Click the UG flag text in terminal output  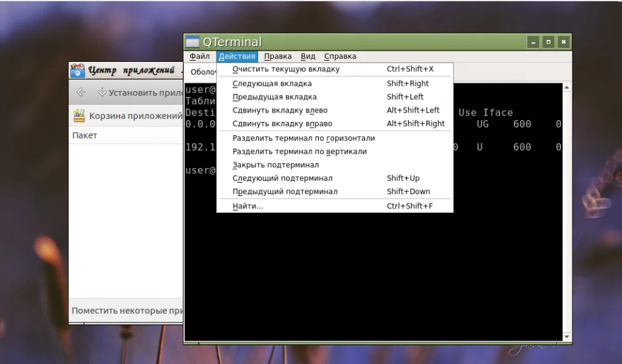click(x=482, y=124)
